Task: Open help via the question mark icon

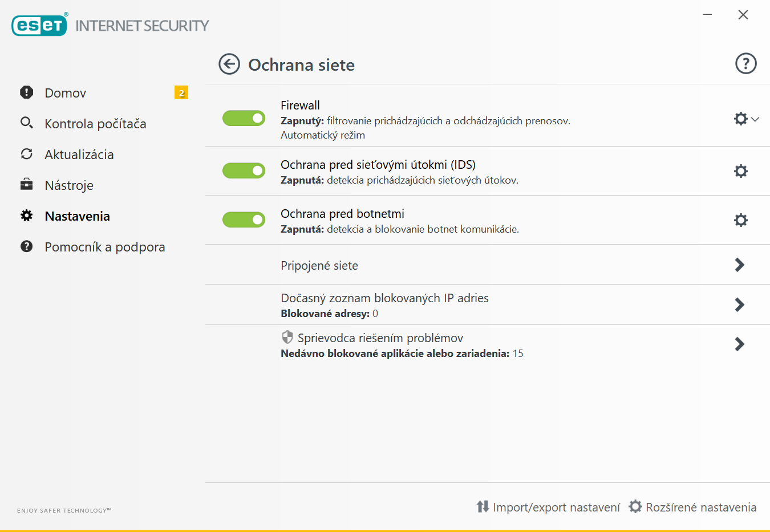Action: click(745, 64)
